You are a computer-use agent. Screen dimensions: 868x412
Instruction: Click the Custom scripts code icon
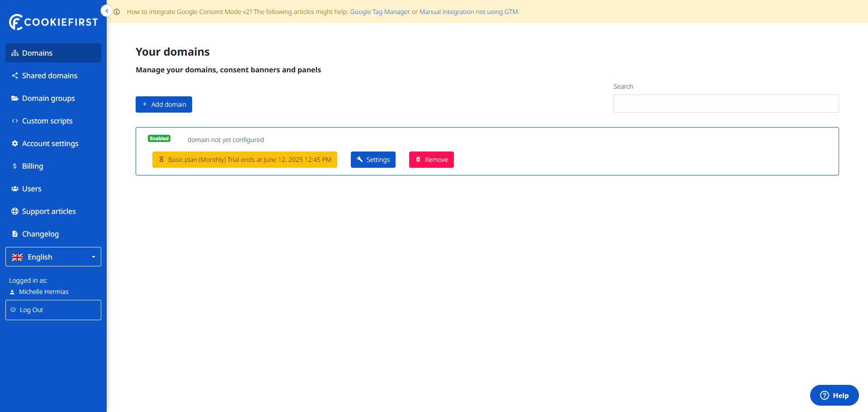[x=15, y=121]
